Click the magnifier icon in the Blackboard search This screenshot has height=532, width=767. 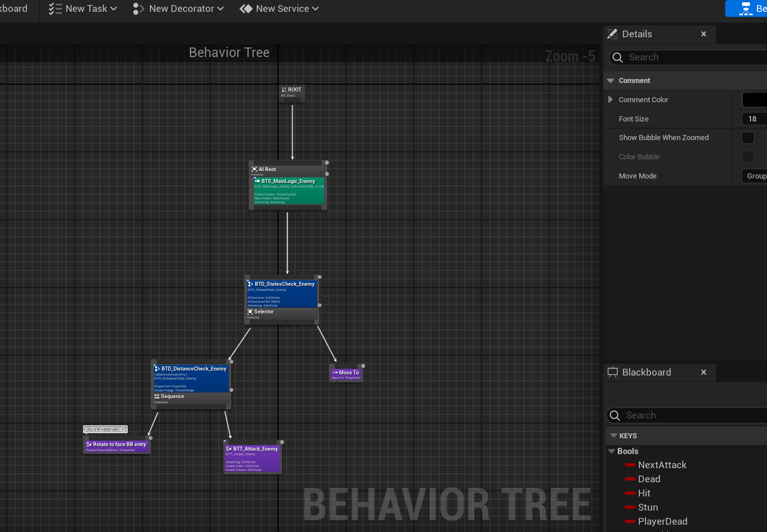point(616,415)
